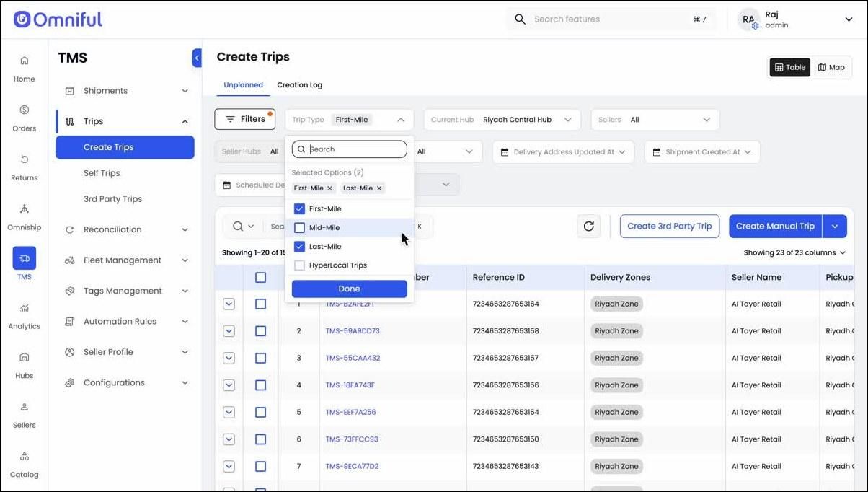Screen dimensions: 868x492
Task: Open the Create Manual Trip arrow dropdown
Action: (835, 226)
